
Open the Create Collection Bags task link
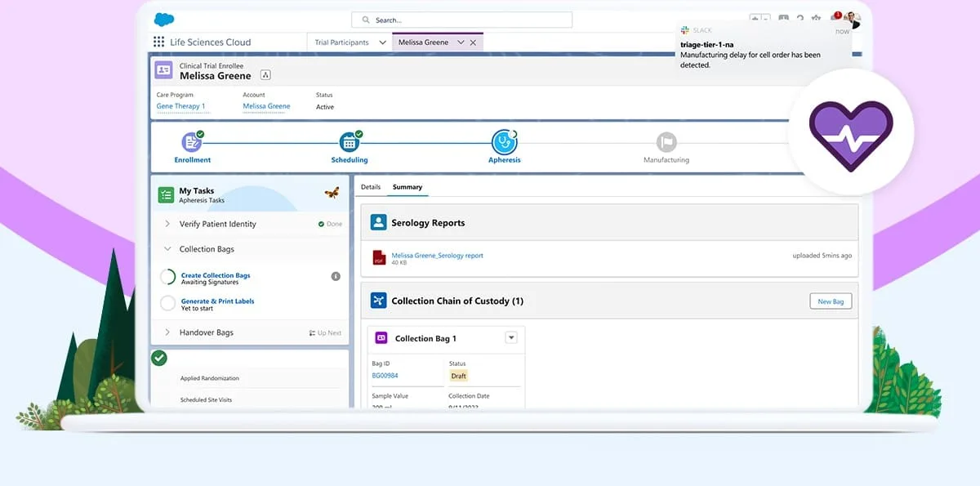216,275
